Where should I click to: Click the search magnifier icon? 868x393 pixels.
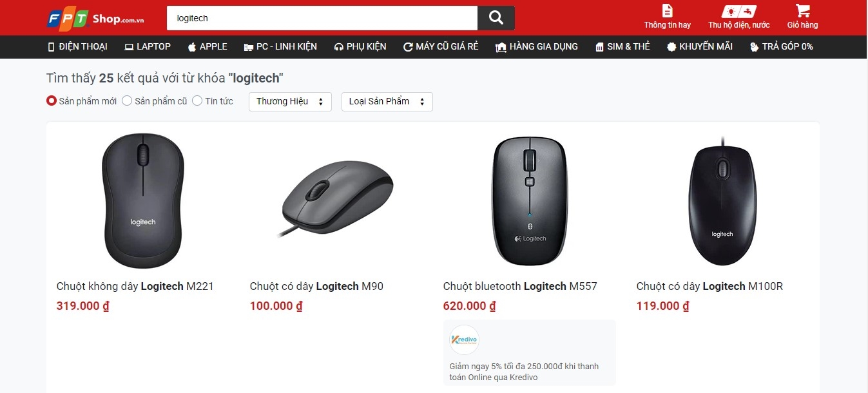point(495,18)
